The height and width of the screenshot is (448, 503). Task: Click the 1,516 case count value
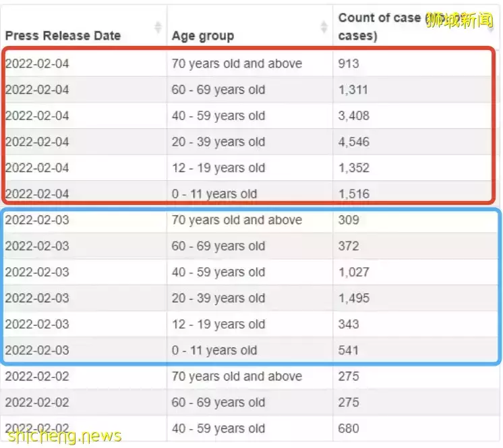click(x=354, y=194)
